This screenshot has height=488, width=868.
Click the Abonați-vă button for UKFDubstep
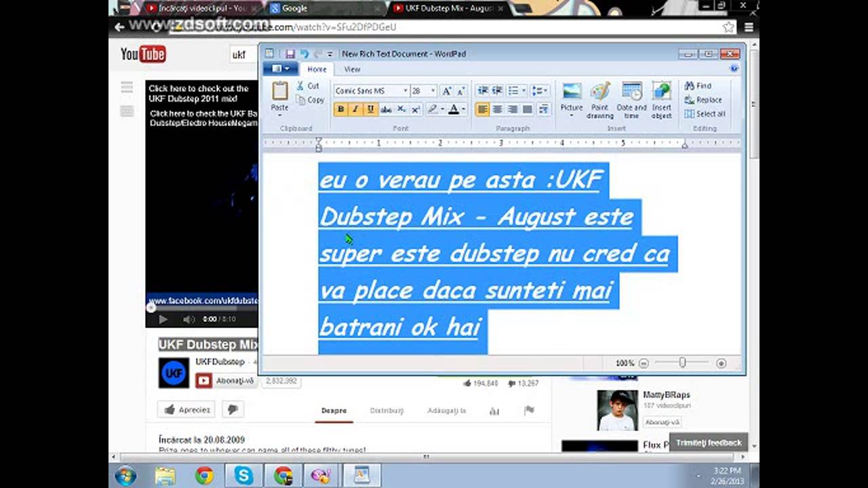click(226, 381)
